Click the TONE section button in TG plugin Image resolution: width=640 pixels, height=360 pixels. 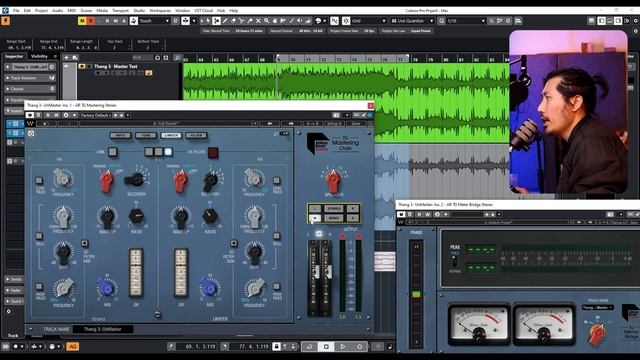click(146, 135)
